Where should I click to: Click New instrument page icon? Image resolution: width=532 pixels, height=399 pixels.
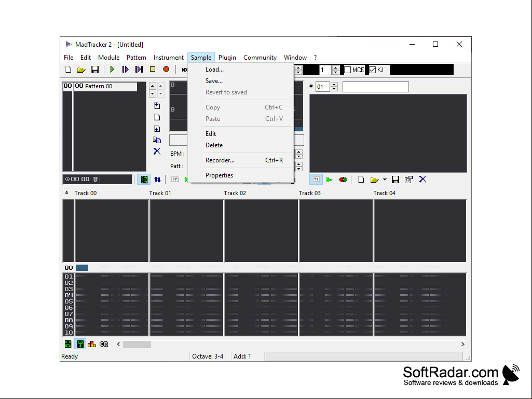(x=361, y=180)
